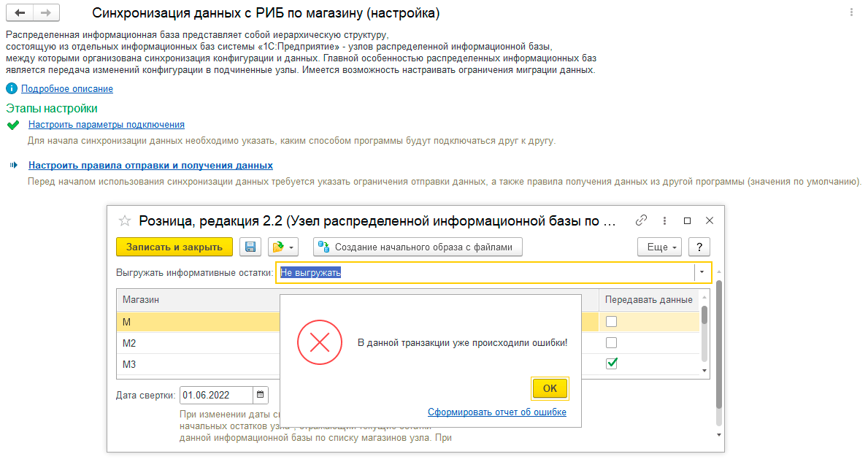868x462 pixels.
Task: Go forward with the right arrow
Action: click(45, 13)
